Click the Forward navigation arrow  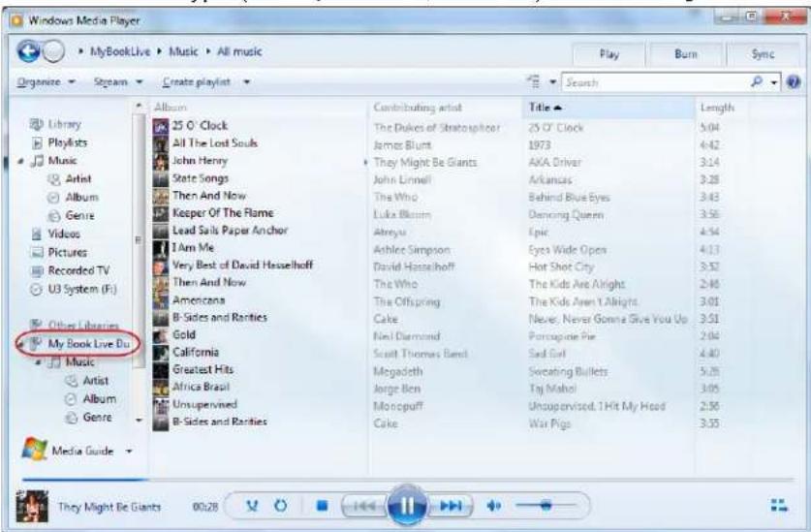(54, 51)
